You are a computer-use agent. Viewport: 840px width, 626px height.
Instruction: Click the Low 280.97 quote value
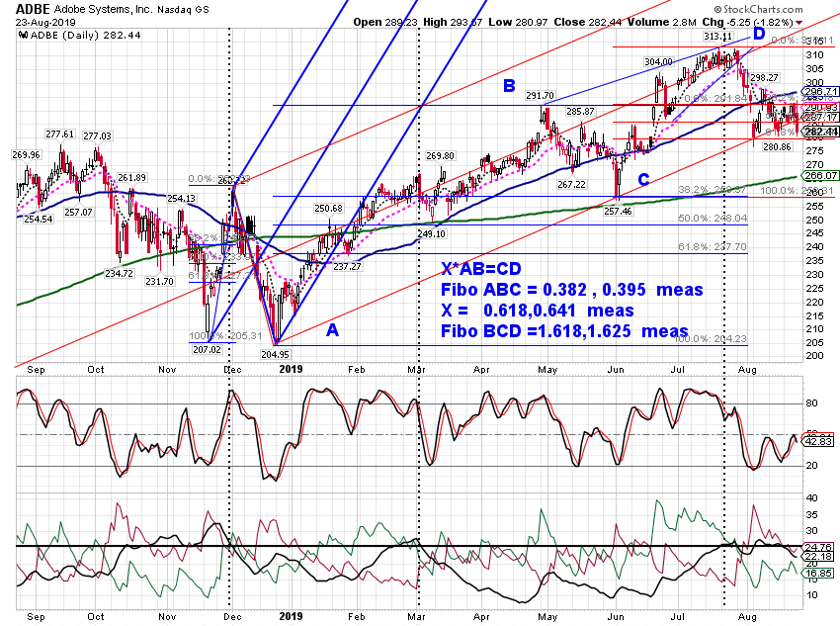(518, 22)
